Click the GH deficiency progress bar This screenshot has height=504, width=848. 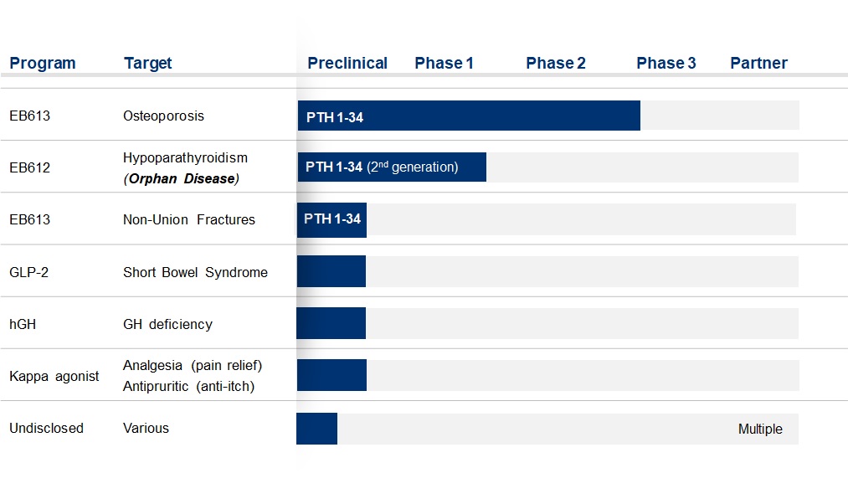tap(331, 323)
